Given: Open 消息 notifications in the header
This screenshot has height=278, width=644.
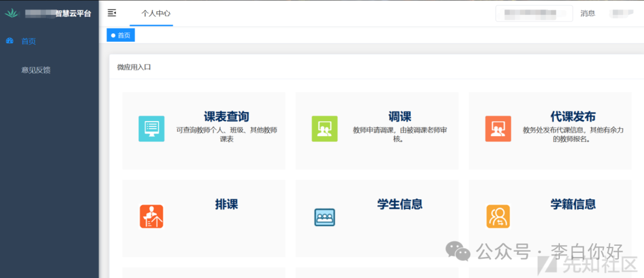Looking at the screenshot, I should pyautogui.click(x=587, y=13).
